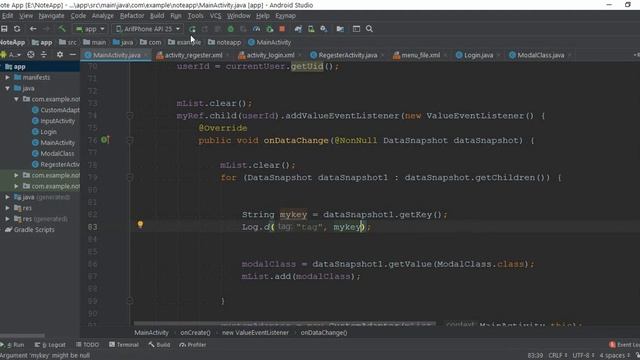The height and width of the screenshot is (360, 640).
Task: Open the Navigate menu
Action: pos(51,16)
